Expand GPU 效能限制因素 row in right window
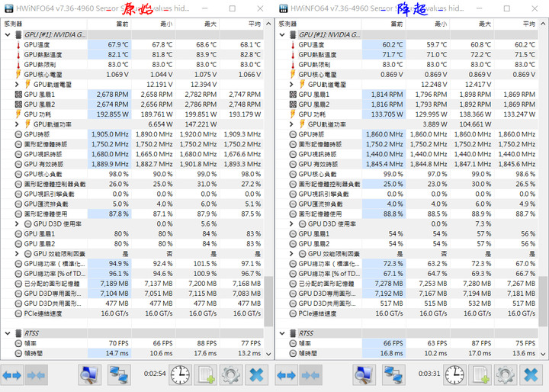Image resolution: width=549 pixels, height=392 pixels. (291, 254)
